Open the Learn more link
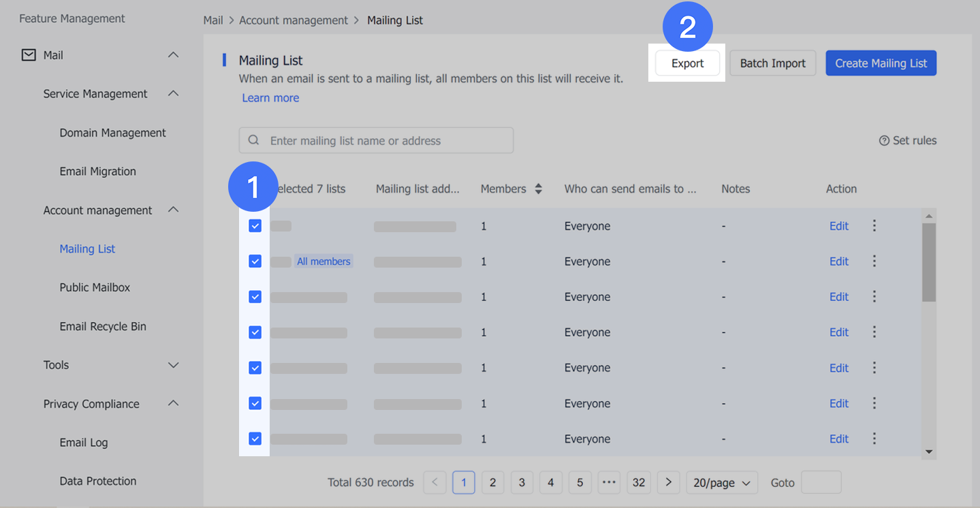This screenshot has width=980, height=508. tap(270, 97)
